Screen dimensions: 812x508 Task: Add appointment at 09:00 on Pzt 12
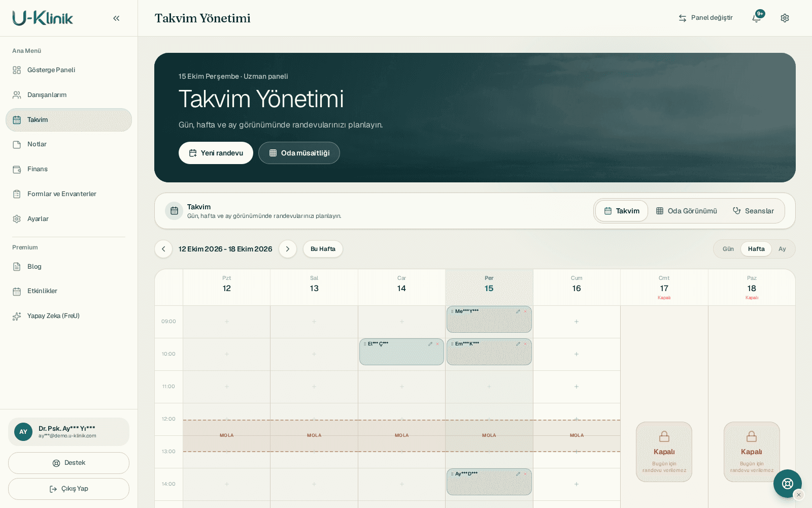tap(227, 322)
